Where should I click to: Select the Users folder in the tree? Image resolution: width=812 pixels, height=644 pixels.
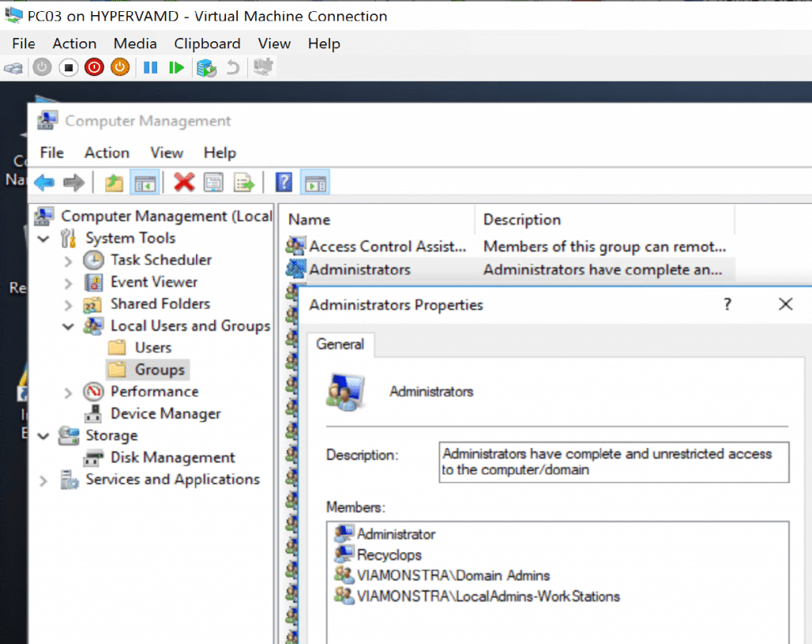152,347
